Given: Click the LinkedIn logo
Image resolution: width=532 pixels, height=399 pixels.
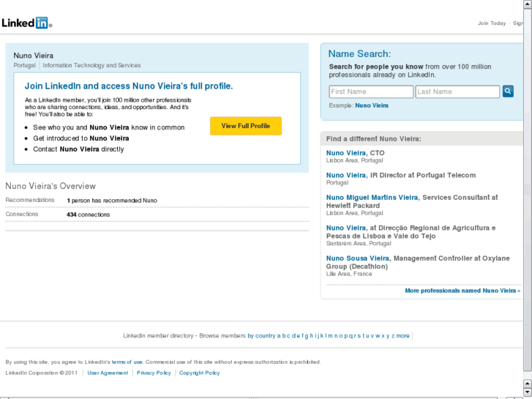Looking at the screenshot, I should [x=26, y=23].
